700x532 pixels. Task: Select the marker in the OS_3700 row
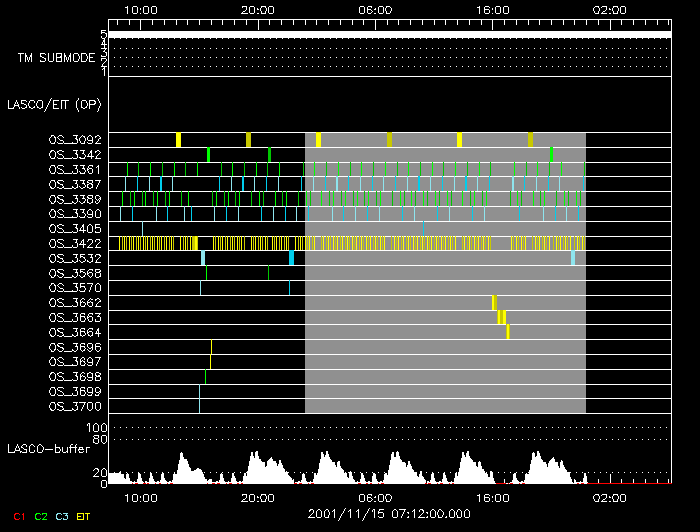tap(199, 406)
